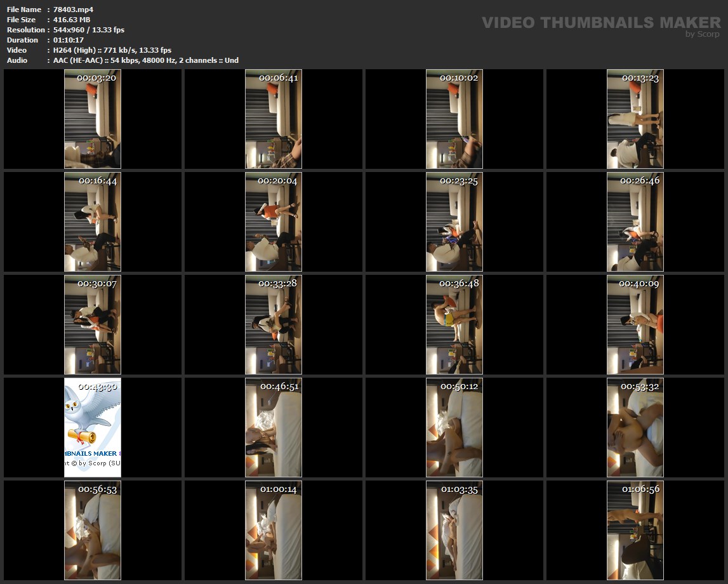Click the 00:20:04 frame
The width and height of the screenshot is (728, 584).
click(x=274, y=222)
